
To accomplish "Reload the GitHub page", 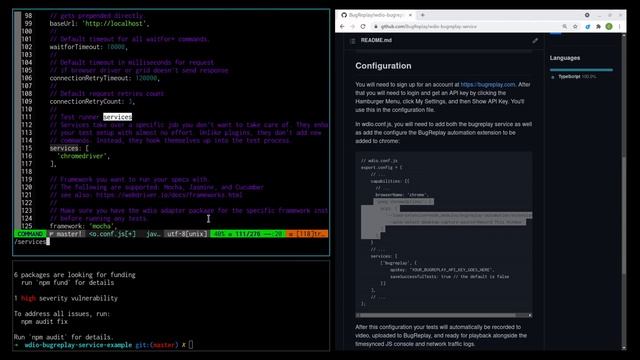I will pyautogui.click(x=363, y=27).
